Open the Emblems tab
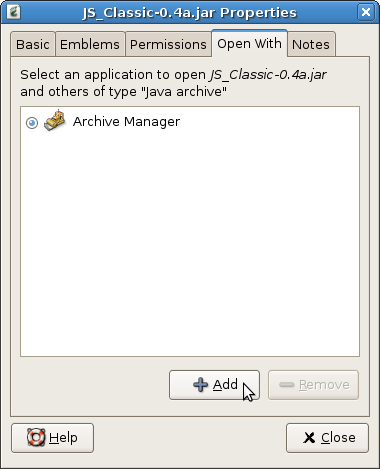380x469 pixels. tap(90, 44)
